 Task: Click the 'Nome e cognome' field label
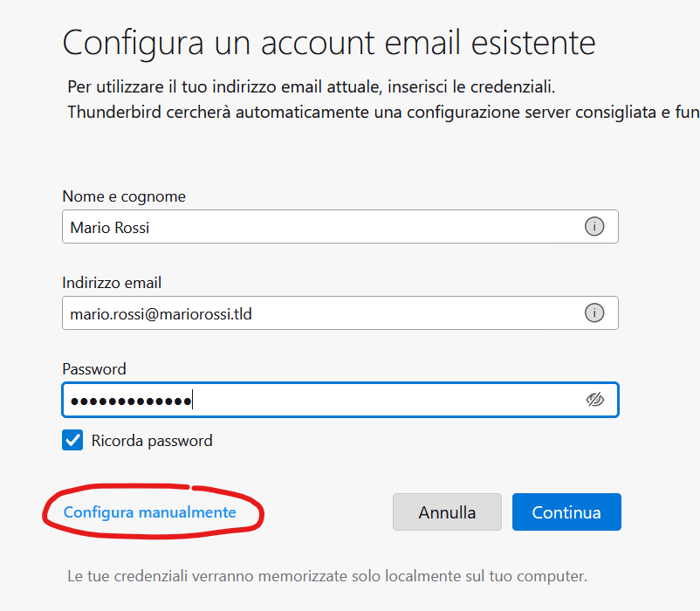pos(124,196)
